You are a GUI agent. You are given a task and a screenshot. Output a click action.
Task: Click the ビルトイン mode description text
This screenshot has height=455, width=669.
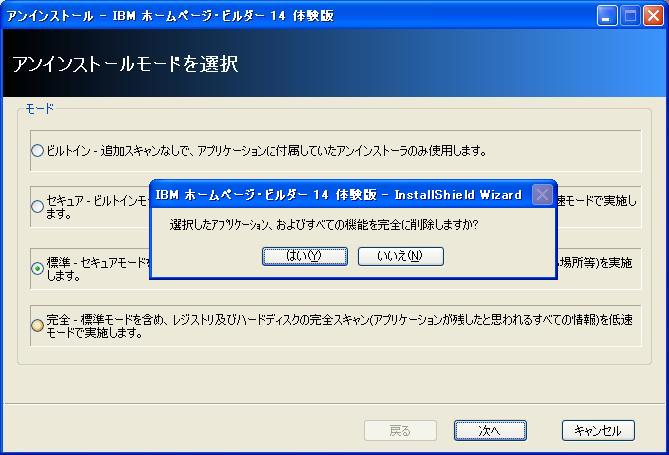pos(267,151)
